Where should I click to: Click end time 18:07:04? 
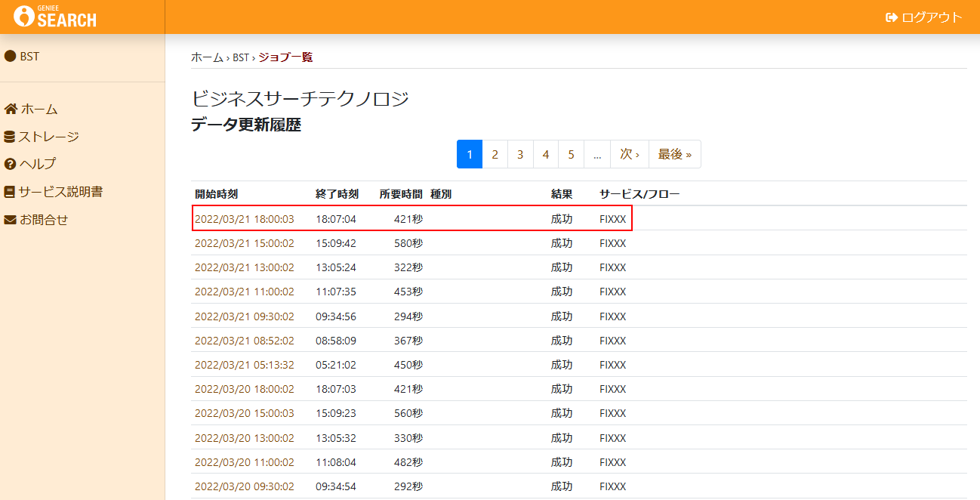point(336,219)
